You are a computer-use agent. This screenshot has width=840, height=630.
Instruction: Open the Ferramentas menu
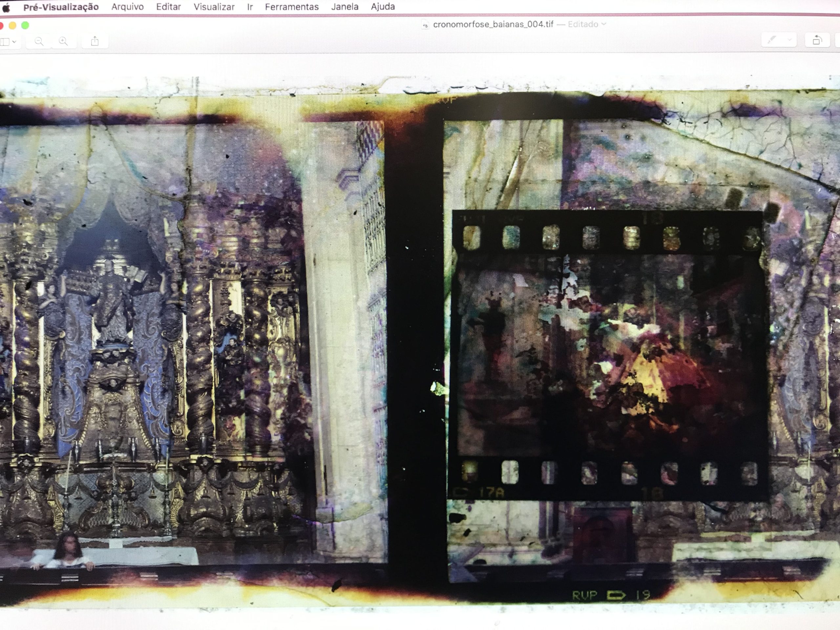point(292,7)
